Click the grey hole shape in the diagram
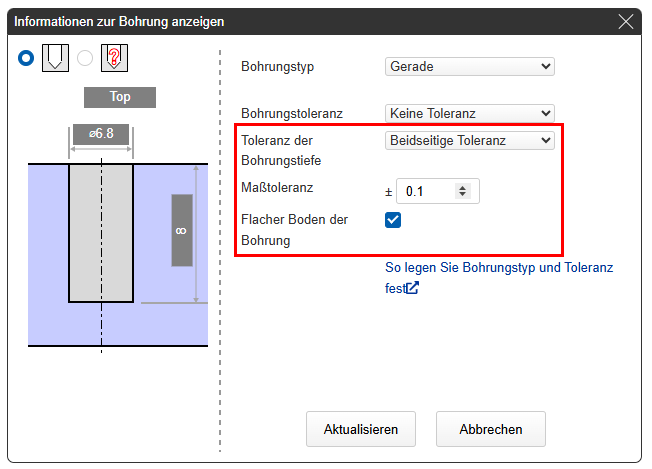 coord(101,232)
